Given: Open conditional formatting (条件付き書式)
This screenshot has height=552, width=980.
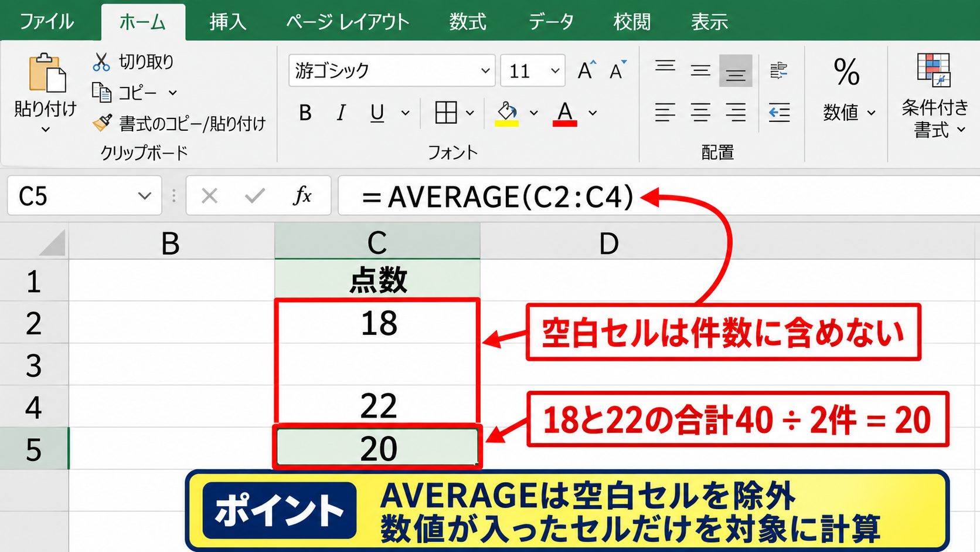Looking at the screenshot, I should point(934,95).
